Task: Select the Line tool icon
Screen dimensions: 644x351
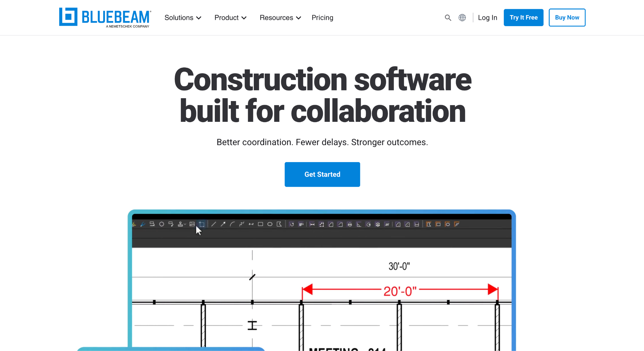Action: tap(214, 224)
